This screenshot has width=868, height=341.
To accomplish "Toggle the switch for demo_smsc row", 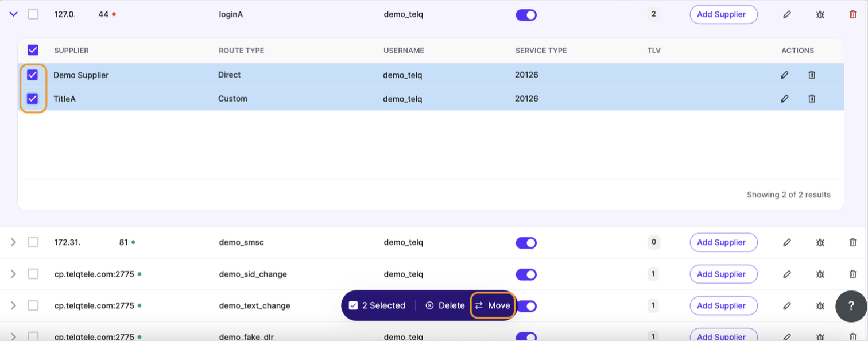I will [526, 243].
